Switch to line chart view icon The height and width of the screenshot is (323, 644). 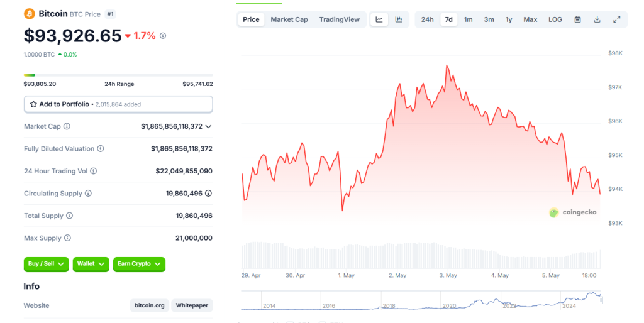click(379, 19)
